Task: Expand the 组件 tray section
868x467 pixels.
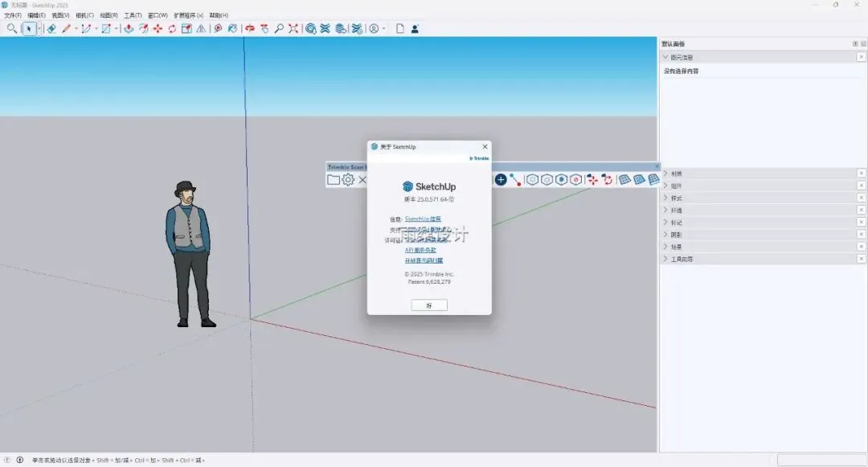Action: pyautogui.click(x=665, y=186)
